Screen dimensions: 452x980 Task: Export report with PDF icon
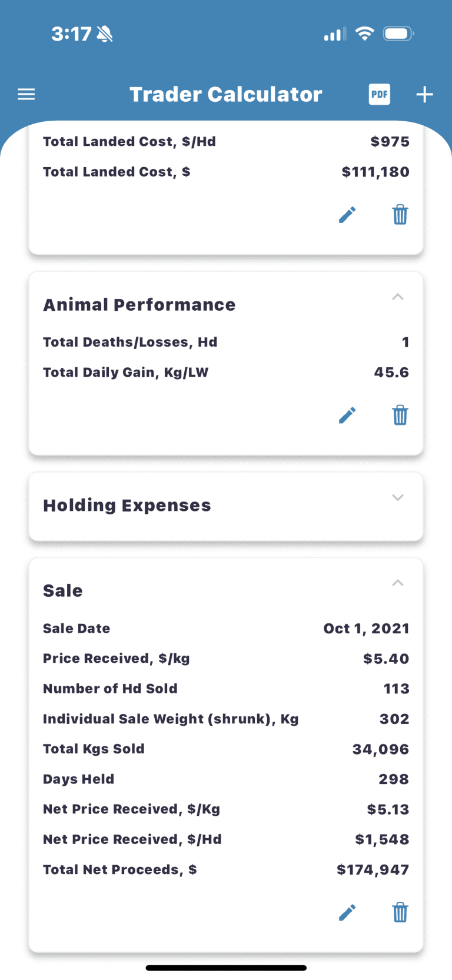pyautogui.click(x=380, y=94)
